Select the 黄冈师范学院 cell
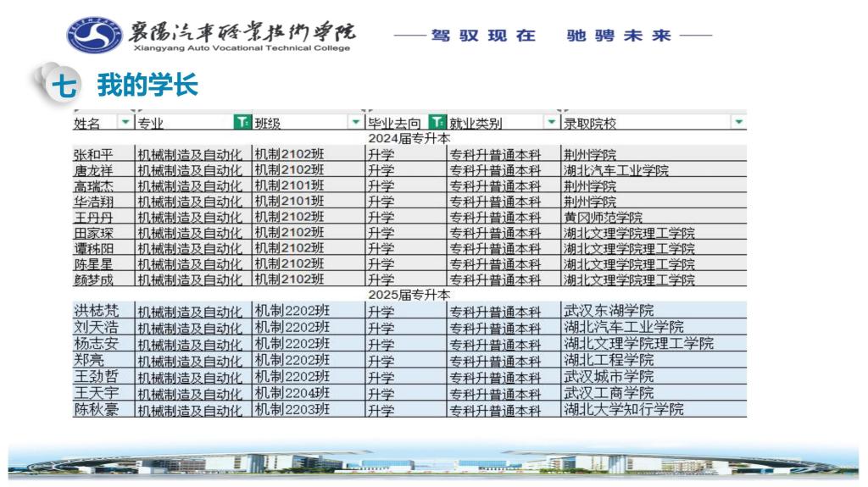This screenshot has height=487, width=868. (603, 217)
